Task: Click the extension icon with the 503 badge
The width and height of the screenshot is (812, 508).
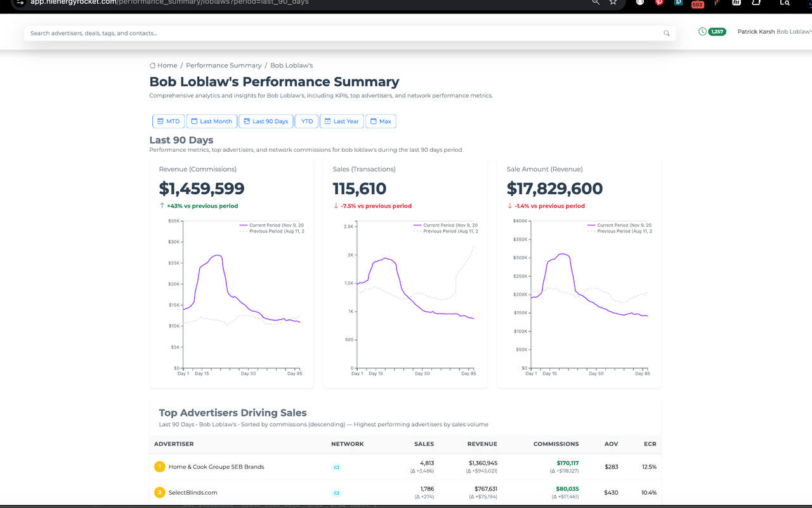Action: [x=697, y=4]
